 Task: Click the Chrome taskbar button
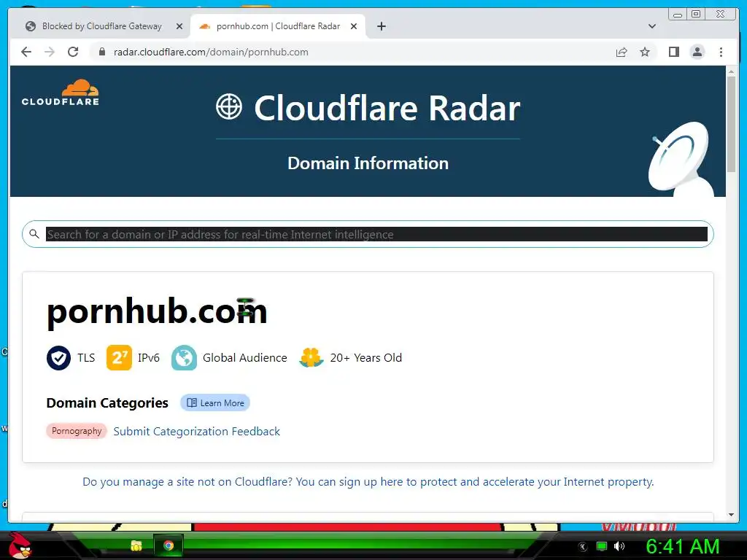[x=169, y=545]
